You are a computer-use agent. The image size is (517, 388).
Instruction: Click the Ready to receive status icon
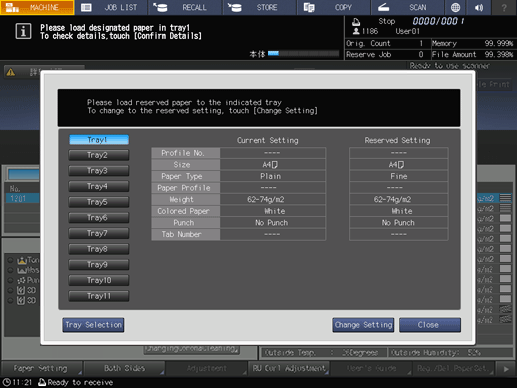[42, 382]
